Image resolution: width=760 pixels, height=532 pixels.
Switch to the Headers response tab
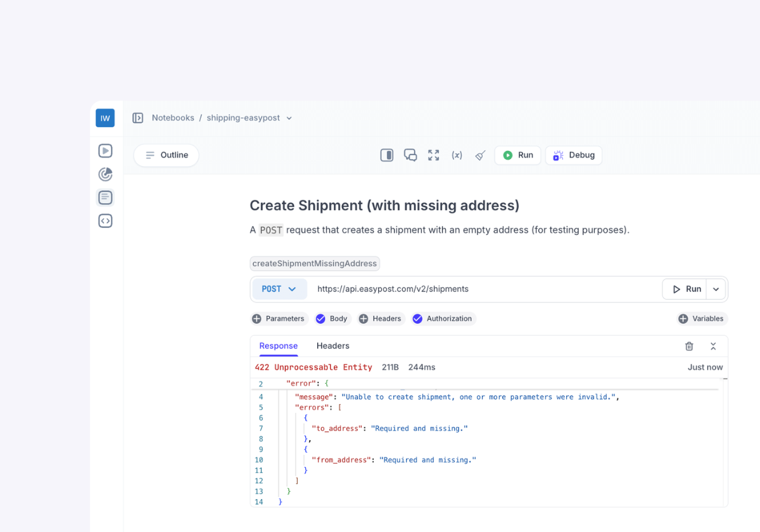(332, 346)
